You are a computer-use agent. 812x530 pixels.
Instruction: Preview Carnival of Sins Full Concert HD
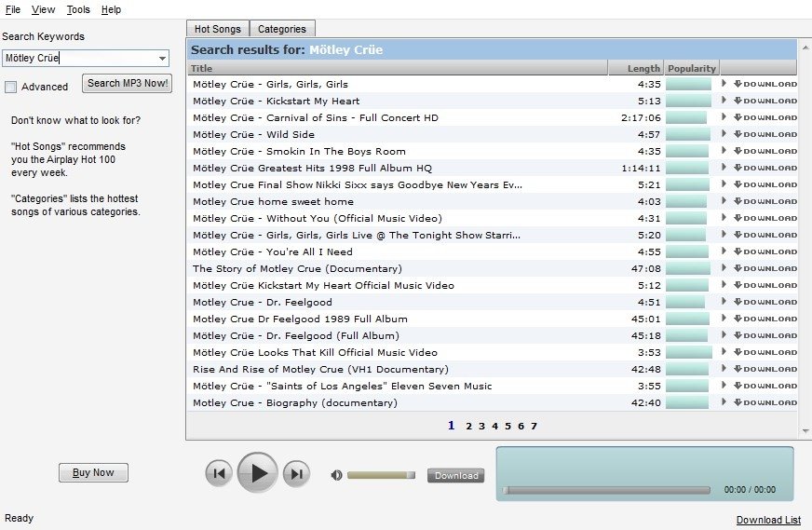(724, 117)
